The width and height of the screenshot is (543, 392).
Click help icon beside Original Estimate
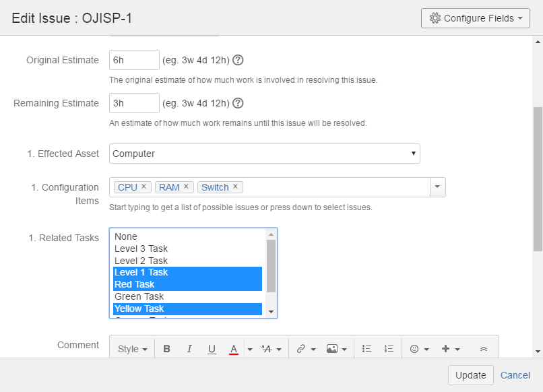click(238, 60)
